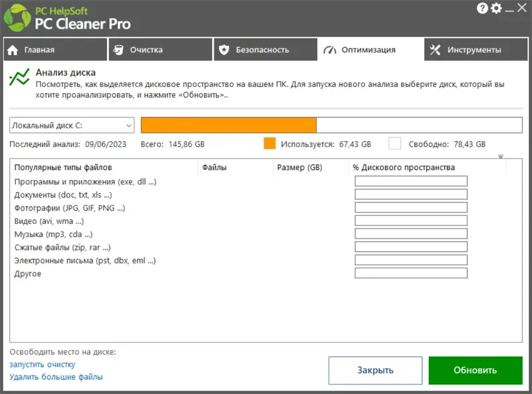Click the запустить очистку link
Viewport: 532px width, 394px height.
43,365
